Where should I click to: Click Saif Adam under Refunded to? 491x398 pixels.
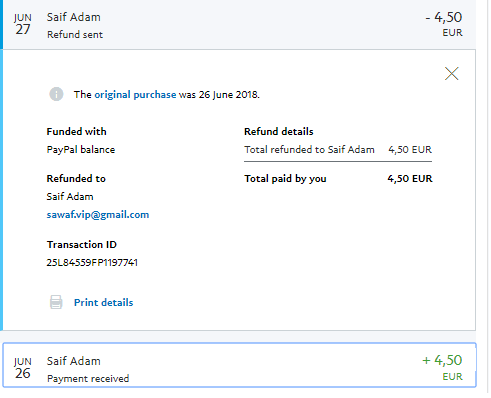[x=70, y=197]
